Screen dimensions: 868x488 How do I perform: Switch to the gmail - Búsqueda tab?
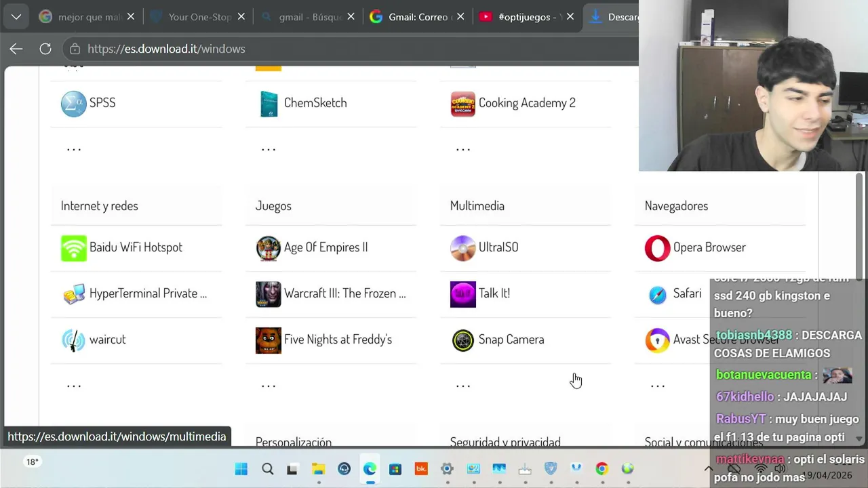coord(309,17)
